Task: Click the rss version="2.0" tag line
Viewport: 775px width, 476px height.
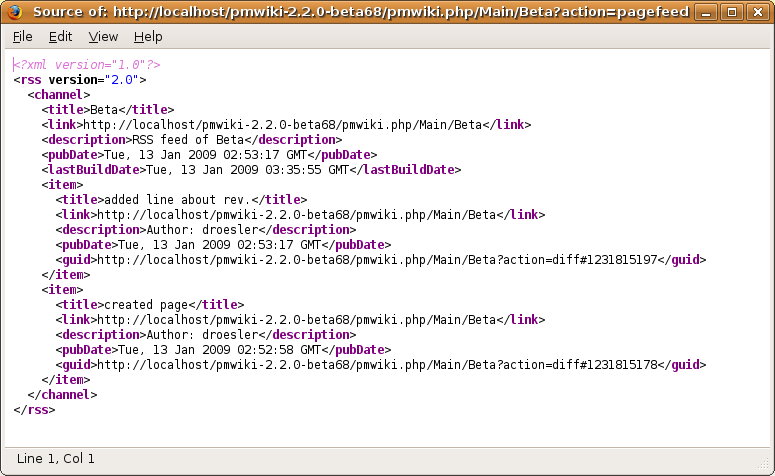Action: [80, 80]
